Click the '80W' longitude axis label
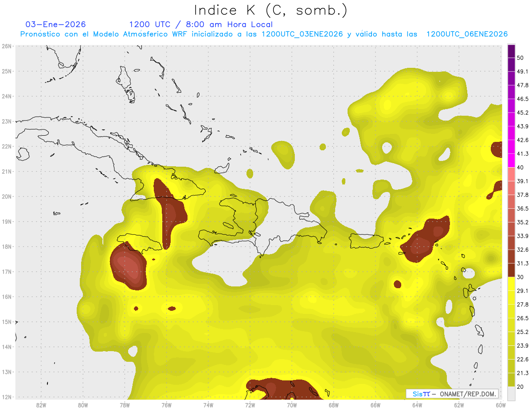Image resolution: width=532 pixels, height=411 pixels. [x=83, y=405]
